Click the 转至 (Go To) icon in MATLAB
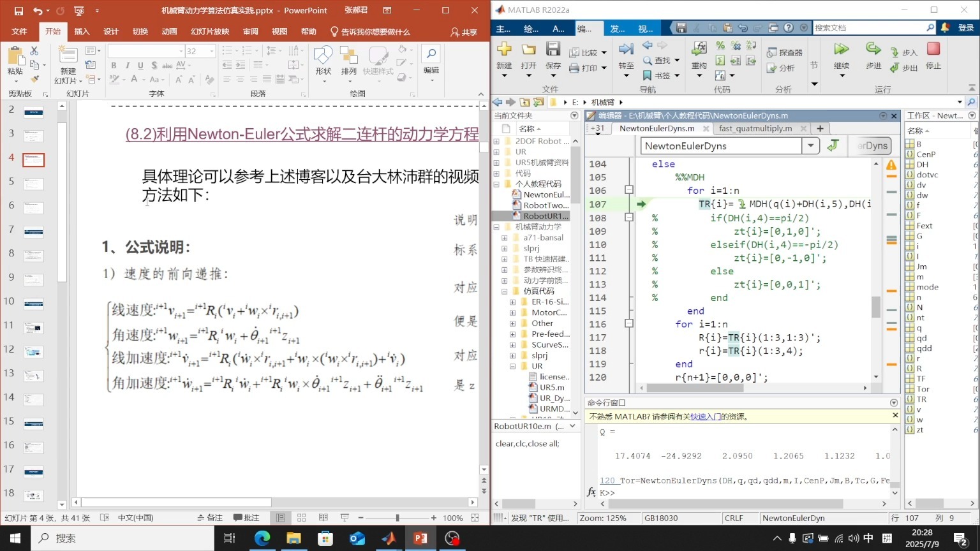 click(x=626, y=49)
